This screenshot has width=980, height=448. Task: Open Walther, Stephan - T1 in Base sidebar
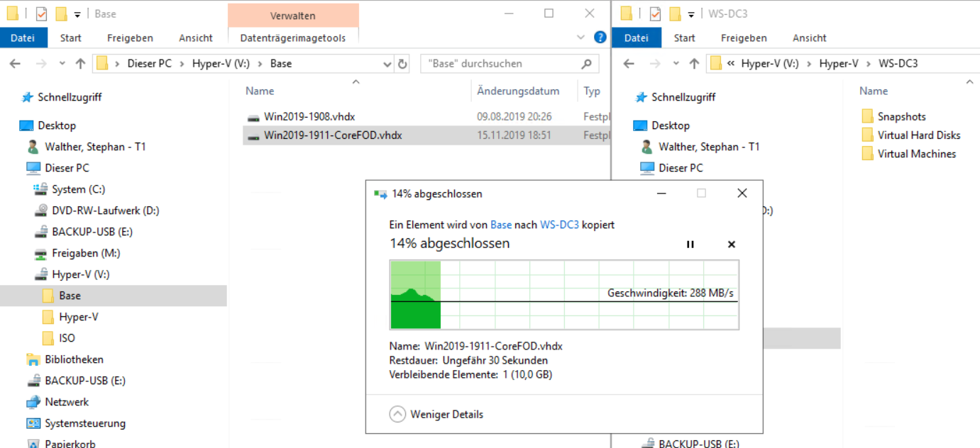(95, 147)
